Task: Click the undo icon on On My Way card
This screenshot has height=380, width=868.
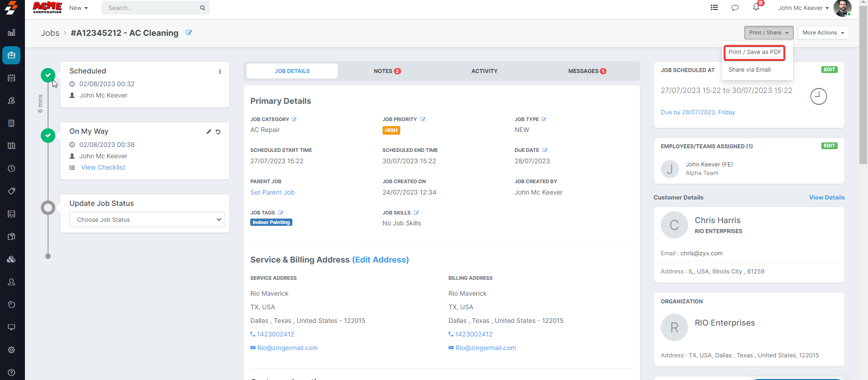Action: click(218, 132)
